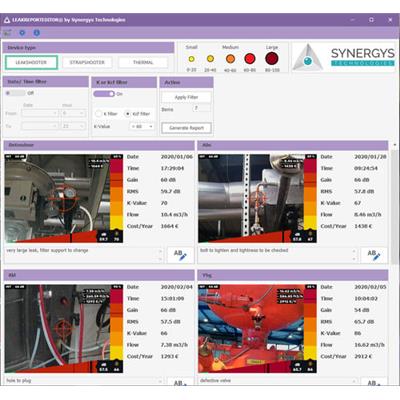Toggle the Date/Time filter switch

click(x=15, y=93)
